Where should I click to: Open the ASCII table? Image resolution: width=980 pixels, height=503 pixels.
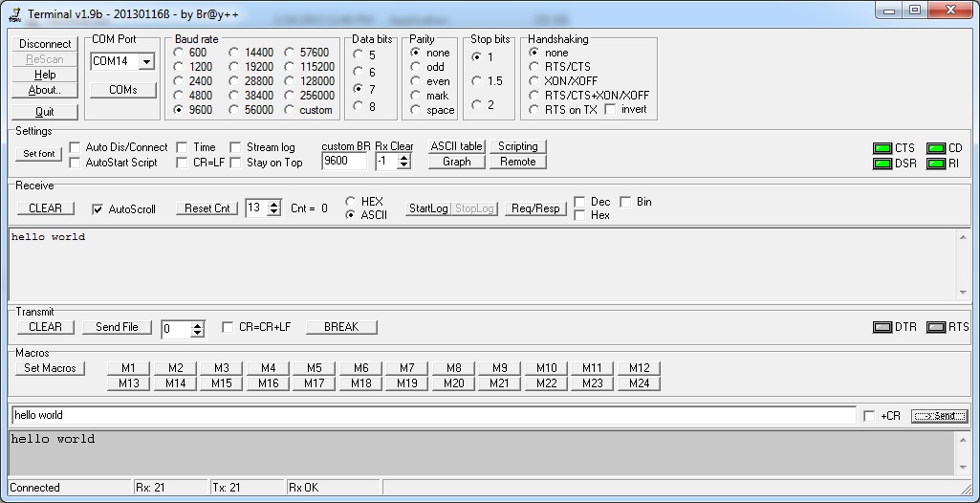457,146
